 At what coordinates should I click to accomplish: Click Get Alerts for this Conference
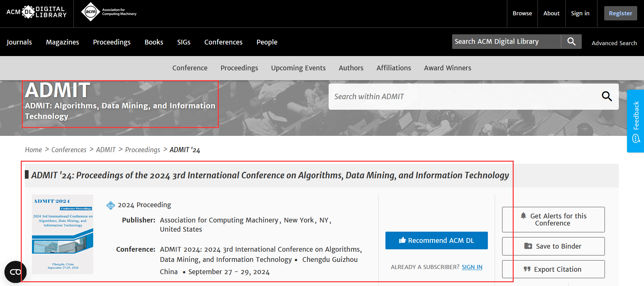[553, 219]
